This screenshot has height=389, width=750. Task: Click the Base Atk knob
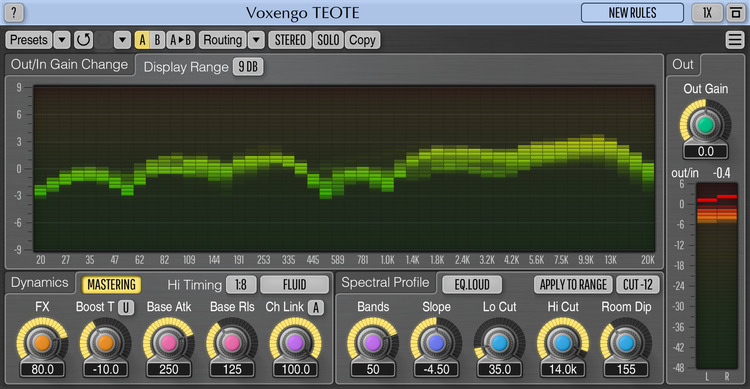pyautogui.click(x=168, y=343)
